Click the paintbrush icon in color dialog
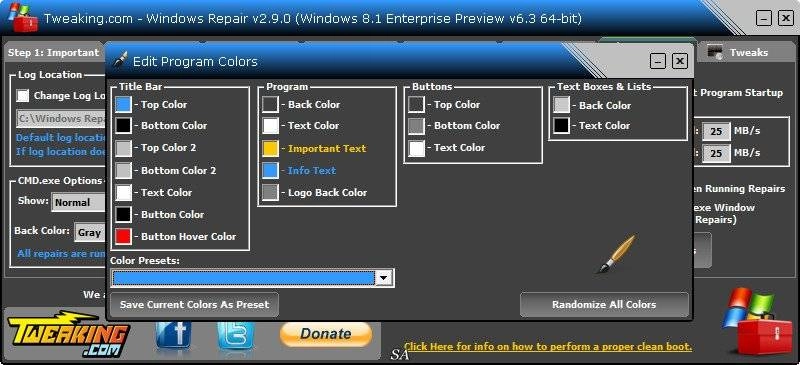800x365 pixels. (617, 254)
